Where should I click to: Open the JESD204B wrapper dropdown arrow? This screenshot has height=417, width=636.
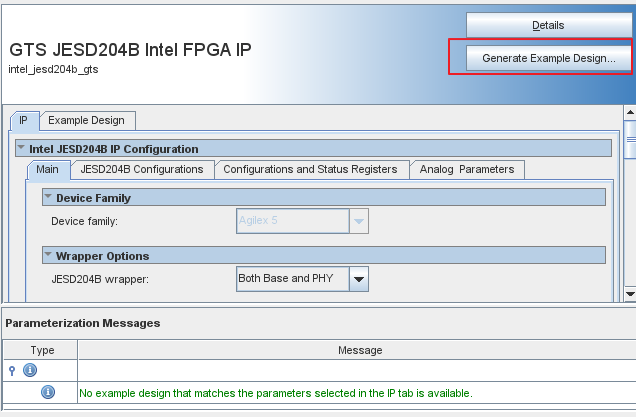359,279
